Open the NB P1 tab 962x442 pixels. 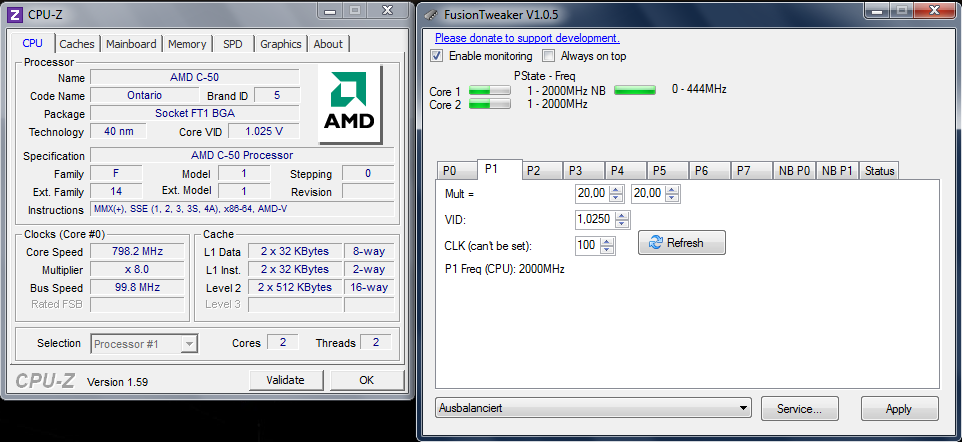coord(837,171)
